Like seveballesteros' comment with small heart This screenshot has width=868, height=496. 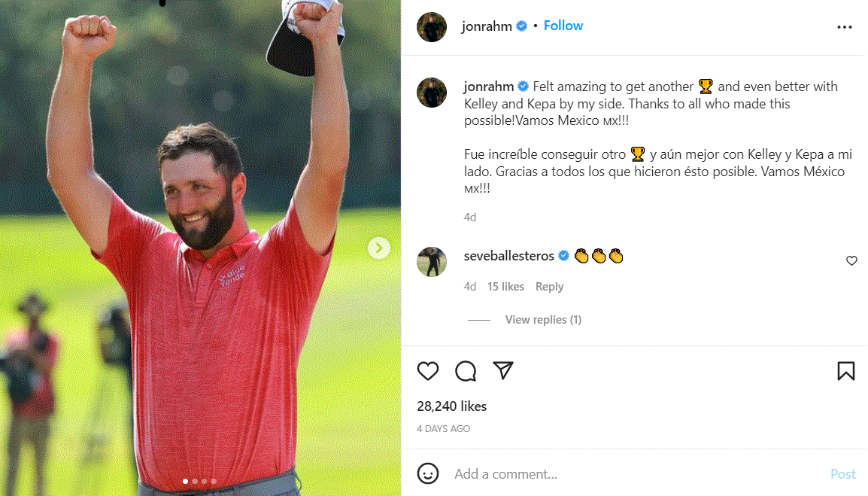(851, 260)
